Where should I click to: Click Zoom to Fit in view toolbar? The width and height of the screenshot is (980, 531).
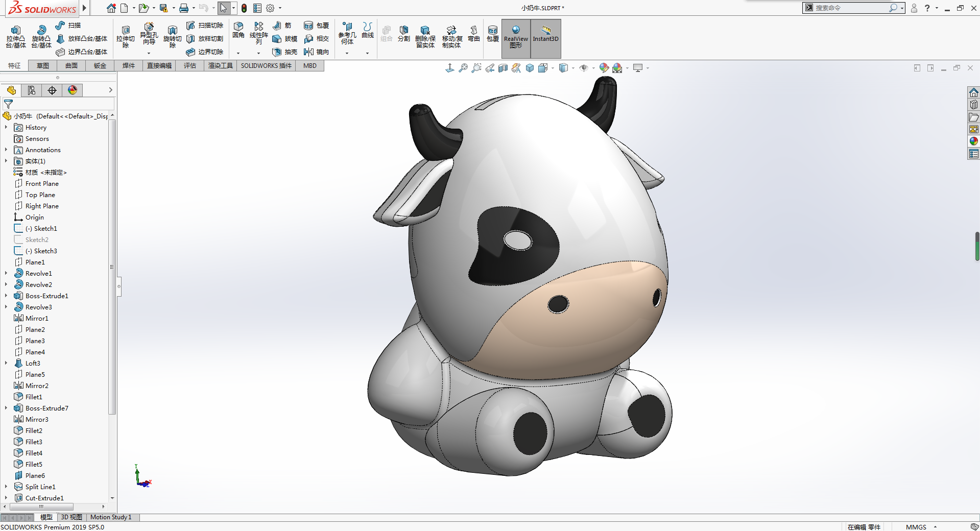463,68
